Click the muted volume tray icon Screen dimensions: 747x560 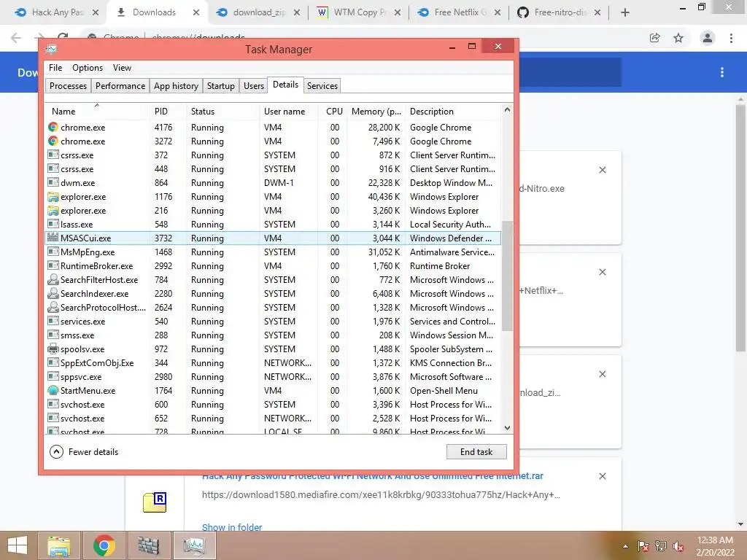click(x=678, y=546)
